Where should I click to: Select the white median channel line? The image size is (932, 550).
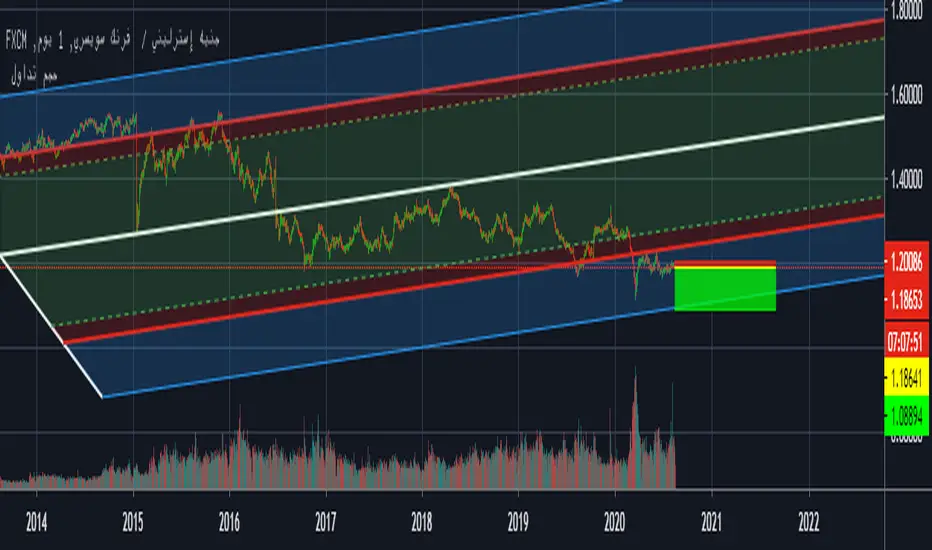(442, 187)
